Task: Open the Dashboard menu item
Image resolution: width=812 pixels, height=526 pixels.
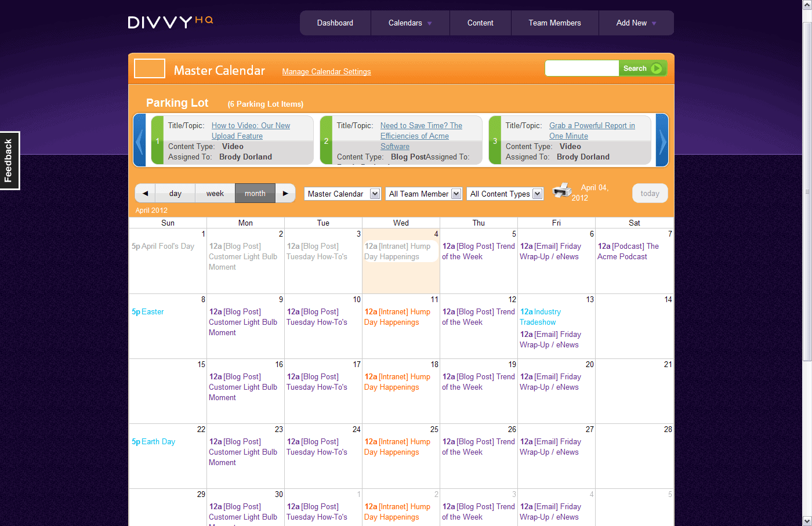Action: point(335,23)
